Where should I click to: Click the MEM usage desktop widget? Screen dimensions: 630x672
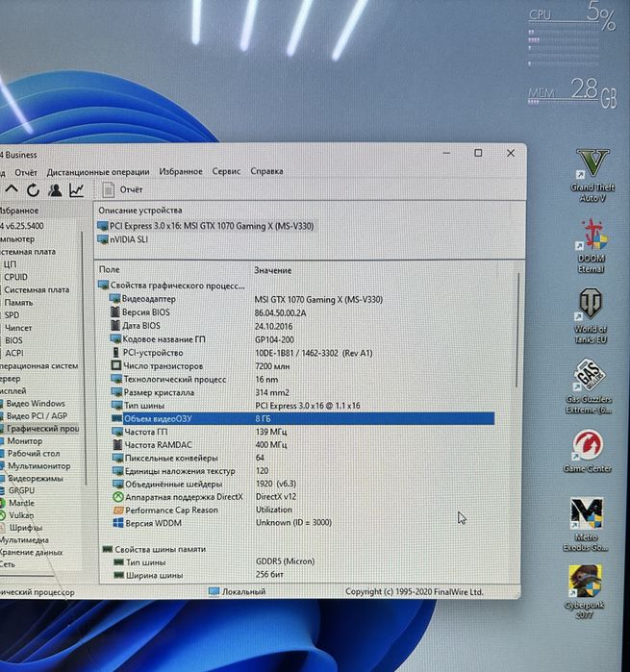click(572, 93)
